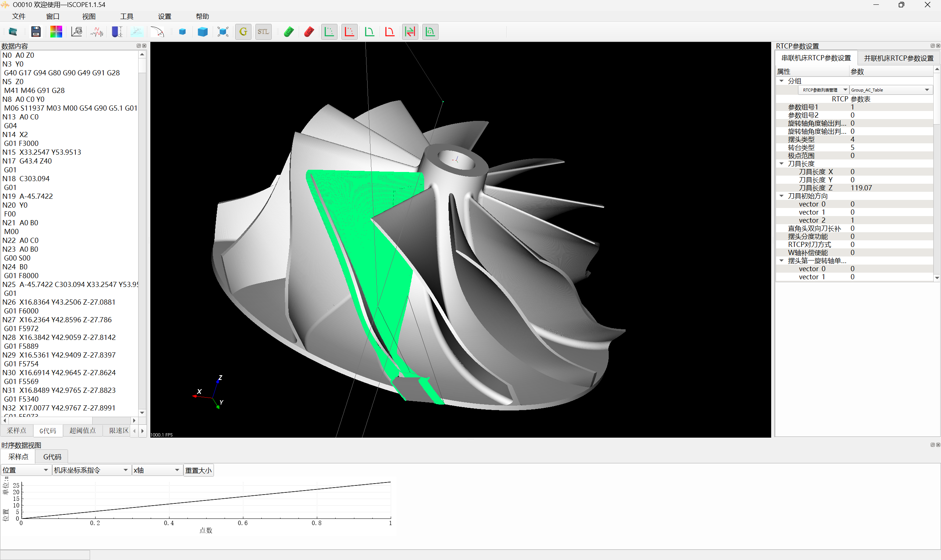
Task: Switch to 超阈值点 tab
Action: pyautogui.click(x=83, y=431)
